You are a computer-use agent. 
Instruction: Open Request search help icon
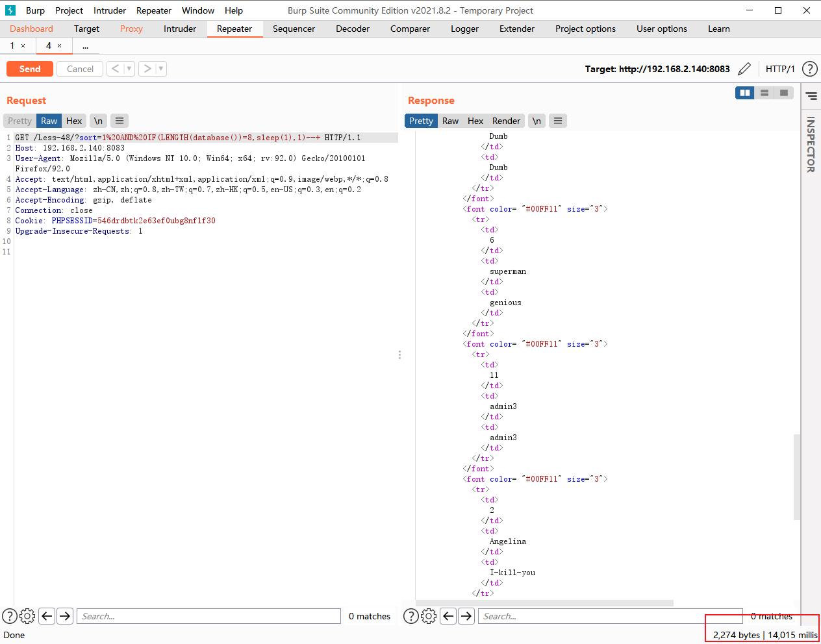click(10, 616)
